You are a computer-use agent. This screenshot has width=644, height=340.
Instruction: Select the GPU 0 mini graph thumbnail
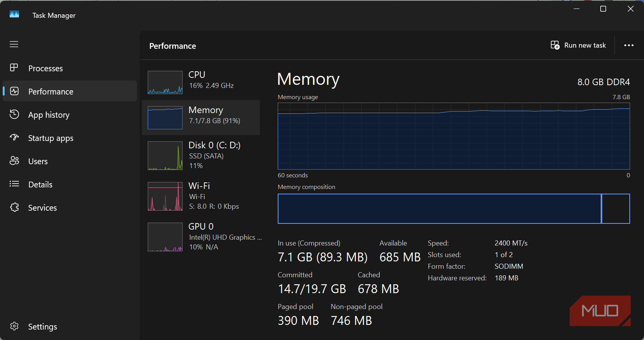tap(165, 237)
